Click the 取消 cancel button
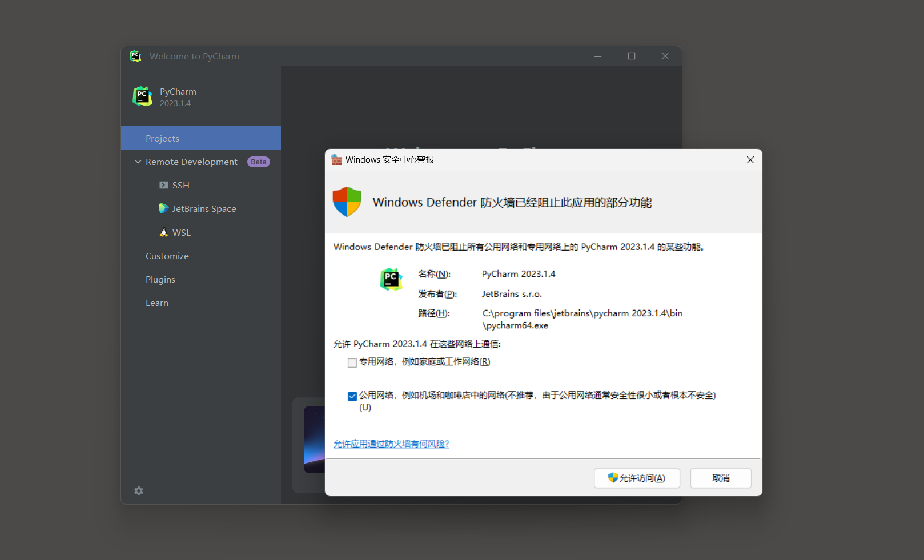The width and height of the screenshot is (924, 560). pos(721,478)
